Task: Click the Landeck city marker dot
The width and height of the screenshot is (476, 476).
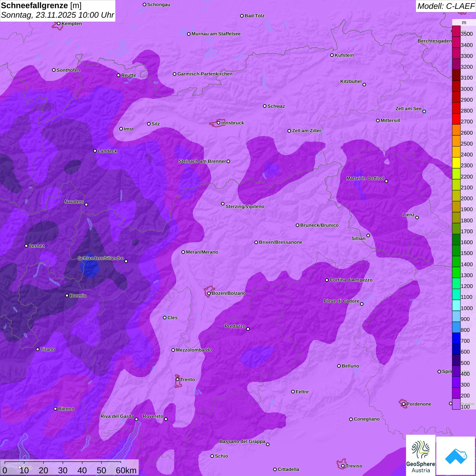Action: point(95,151)
